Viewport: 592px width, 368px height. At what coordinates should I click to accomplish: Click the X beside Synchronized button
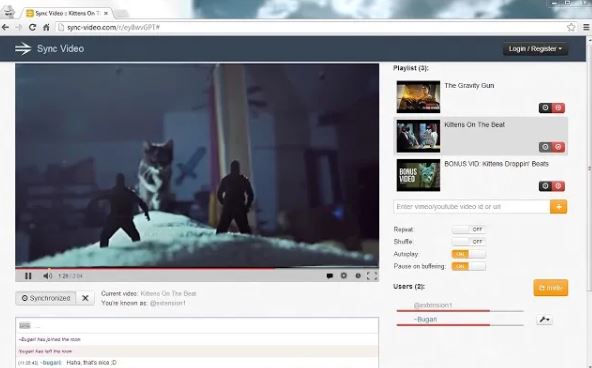coord(85,298)
